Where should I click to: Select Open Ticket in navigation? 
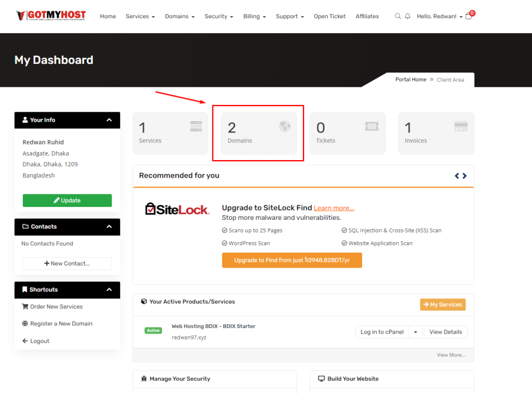(329, 17)
